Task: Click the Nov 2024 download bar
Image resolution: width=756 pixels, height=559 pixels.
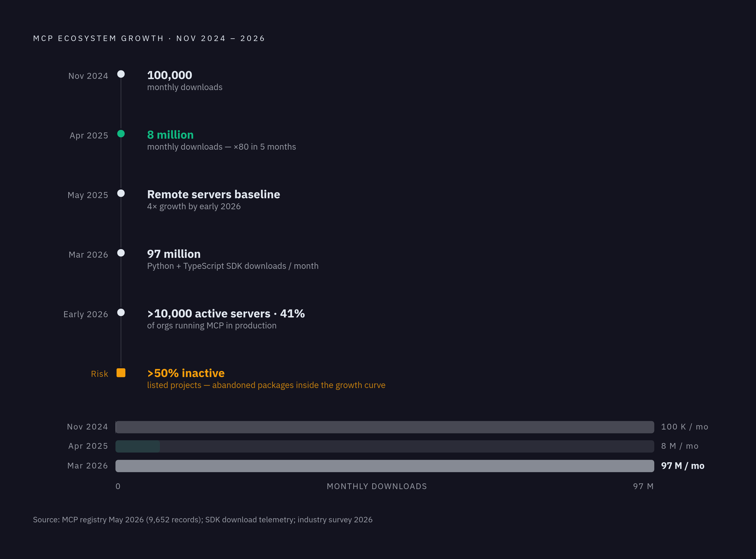Action: click(385, 427)
